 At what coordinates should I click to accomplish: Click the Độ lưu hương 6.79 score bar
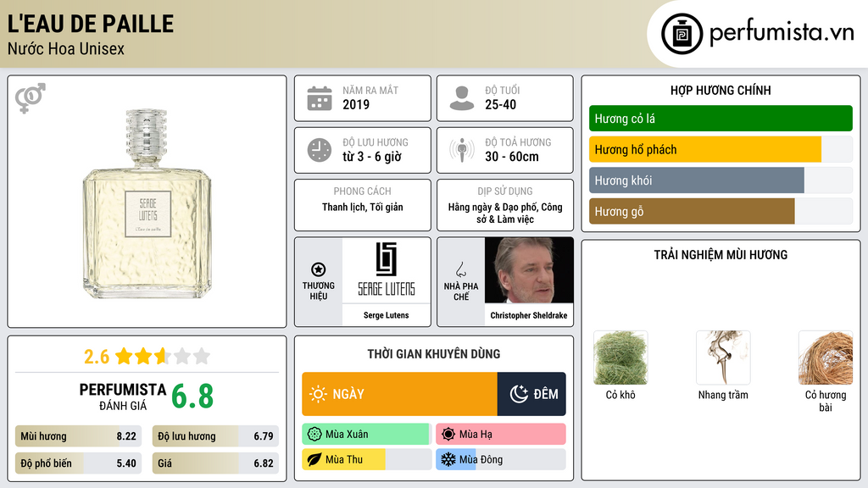tap(215, 436)
